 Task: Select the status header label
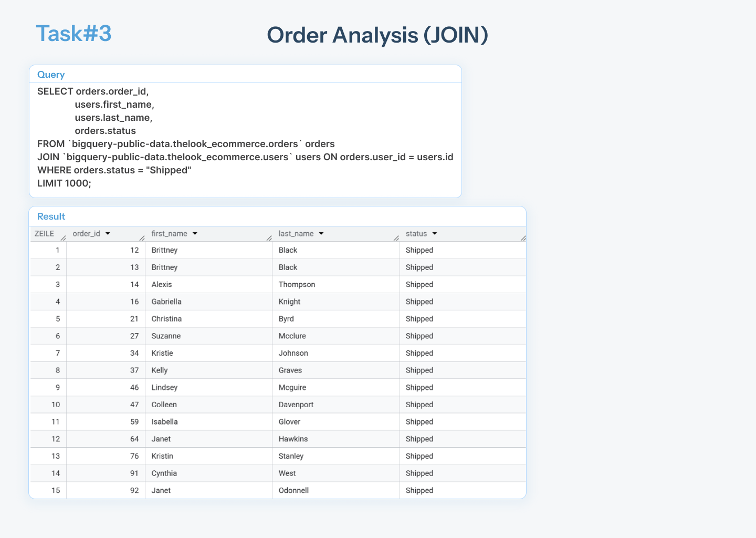416,234
